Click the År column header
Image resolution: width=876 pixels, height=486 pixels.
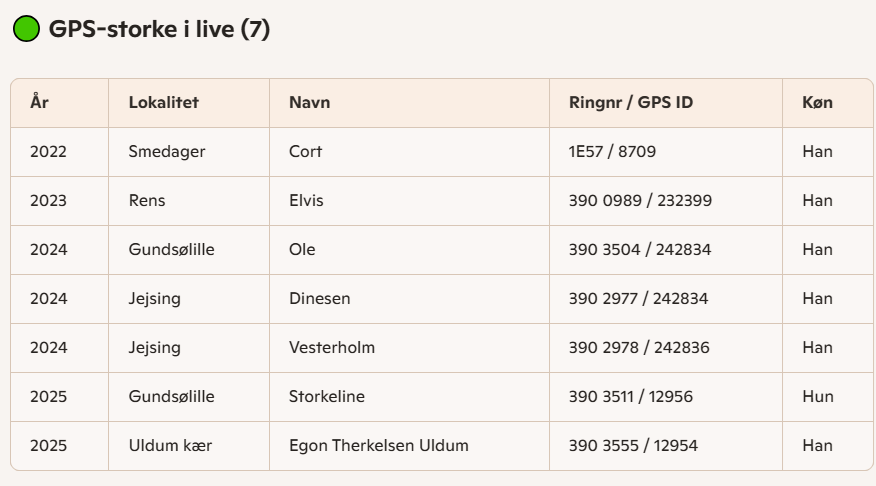coord(40,102)
